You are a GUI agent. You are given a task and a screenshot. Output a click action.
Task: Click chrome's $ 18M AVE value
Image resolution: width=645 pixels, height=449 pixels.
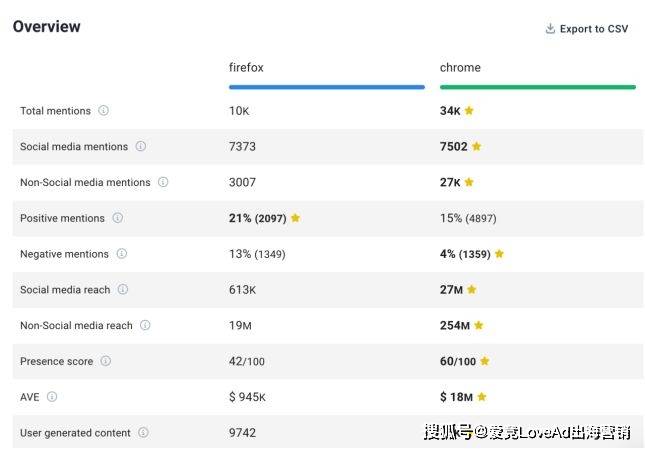pos(456,397)
